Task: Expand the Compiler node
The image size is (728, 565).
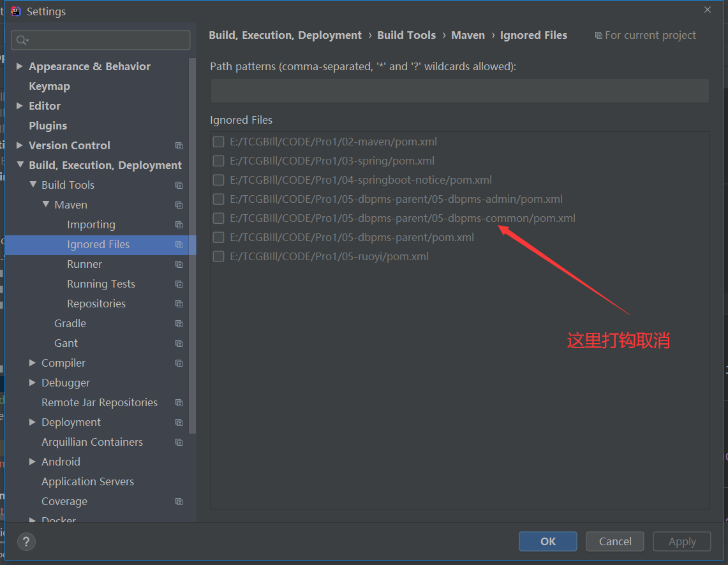Action: pos(32,363)
